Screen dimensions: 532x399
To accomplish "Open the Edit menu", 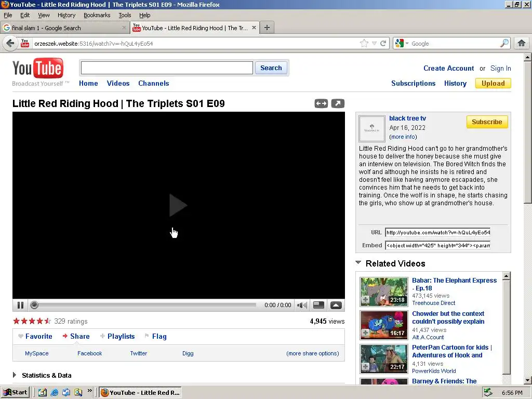I will pyautogui.click(x=25, y=15).
